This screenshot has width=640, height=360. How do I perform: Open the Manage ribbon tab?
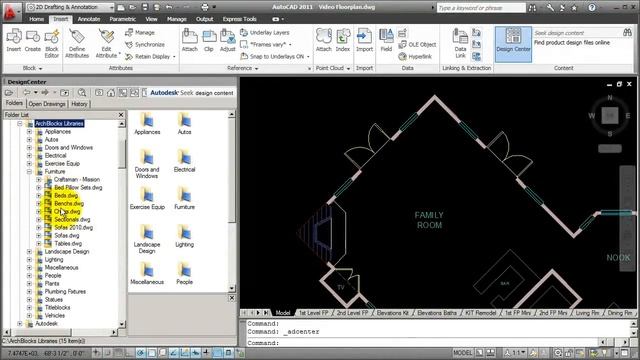click(176, 19)
